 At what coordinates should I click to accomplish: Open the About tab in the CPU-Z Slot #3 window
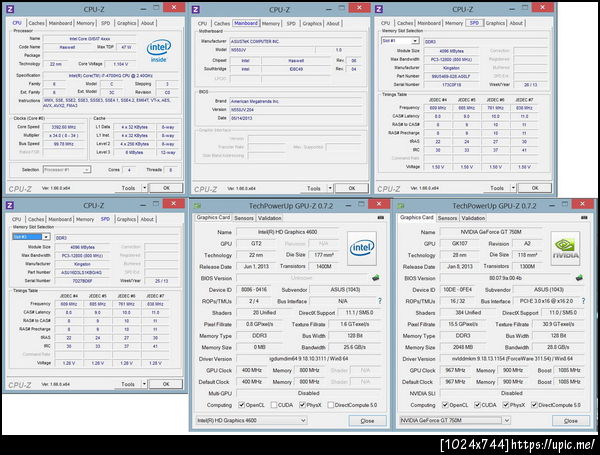[147, 220]
